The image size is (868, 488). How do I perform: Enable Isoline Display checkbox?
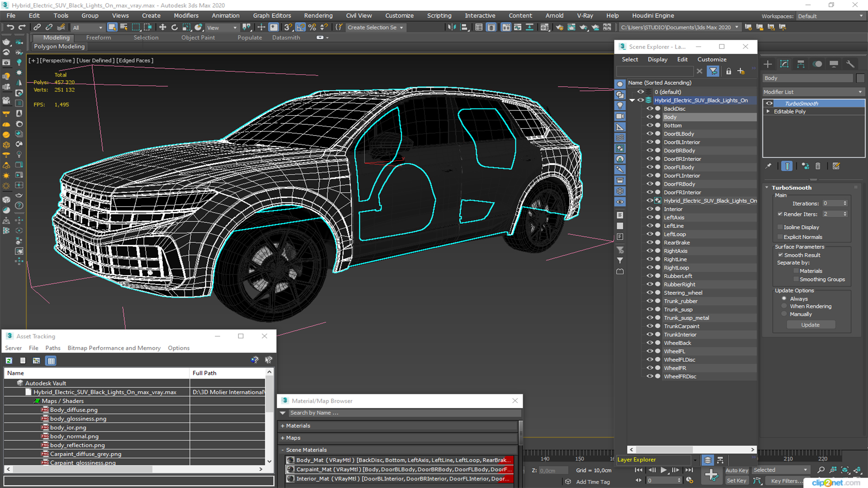780,227
